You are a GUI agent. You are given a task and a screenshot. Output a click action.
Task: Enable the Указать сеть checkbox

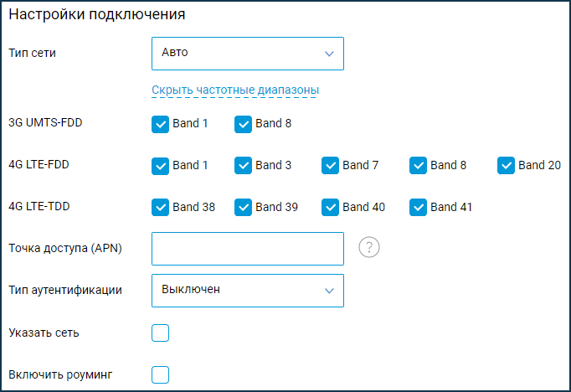pos(160,333)
